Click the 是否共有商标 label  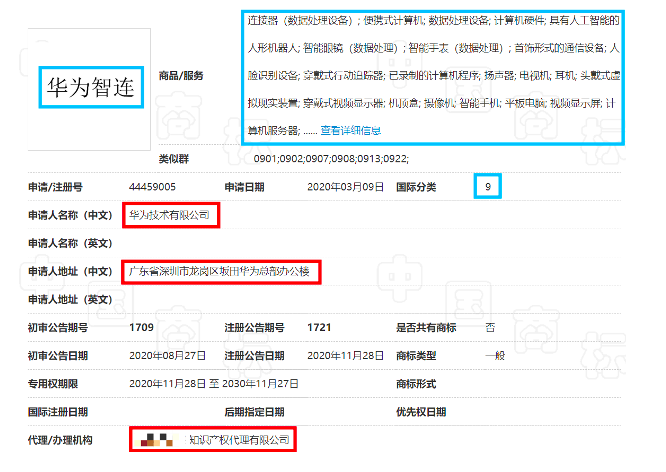tap(426, 328)
